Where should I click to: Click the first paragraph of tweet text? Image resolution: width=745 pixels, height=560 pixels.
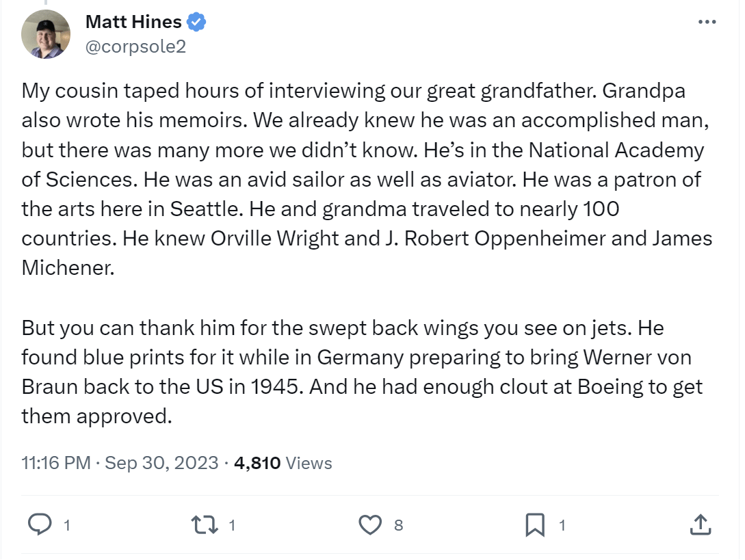367,179
